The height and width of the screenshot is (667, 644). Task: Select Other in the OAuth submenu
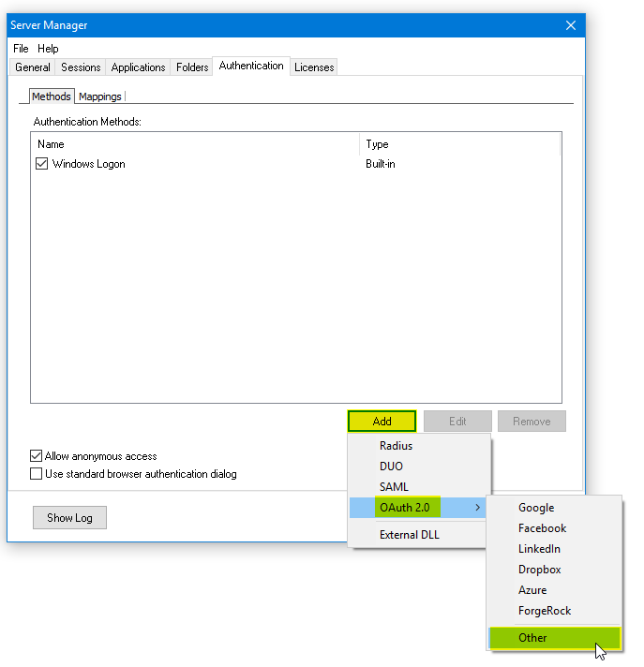coord(554,638)
